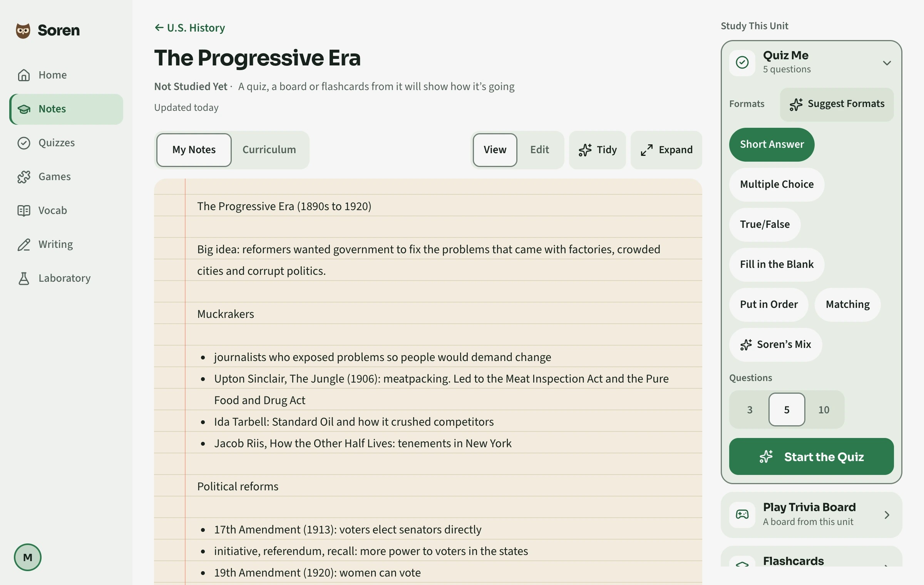Viewport: 924px width, 585px height.
Task: Open the Vocab section
Action: pos(66,211)
